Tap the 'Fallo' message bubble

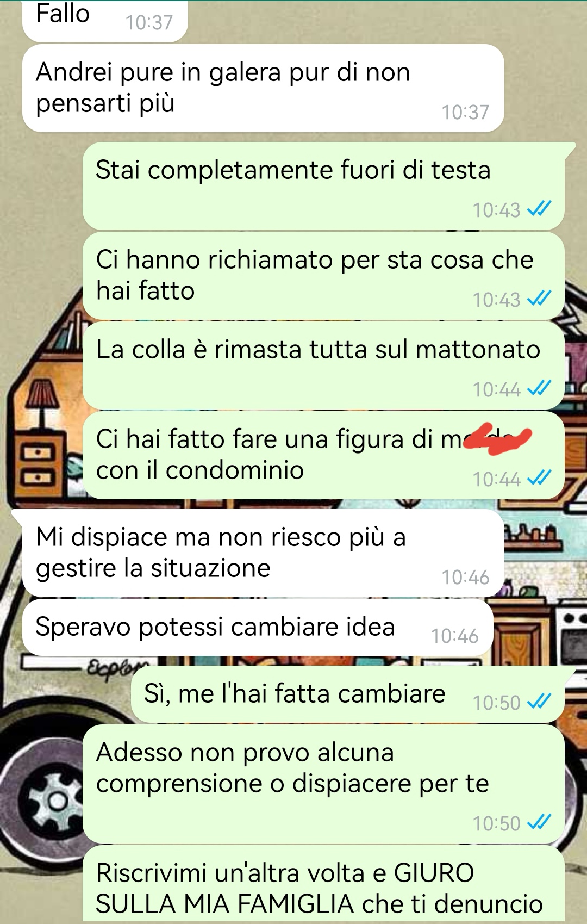(x=105, y=20)
